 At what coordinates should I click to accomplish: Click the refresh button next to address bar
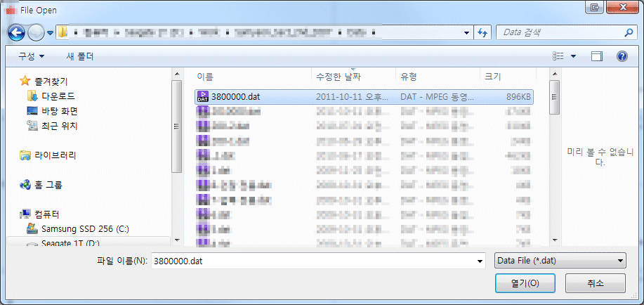483,32
